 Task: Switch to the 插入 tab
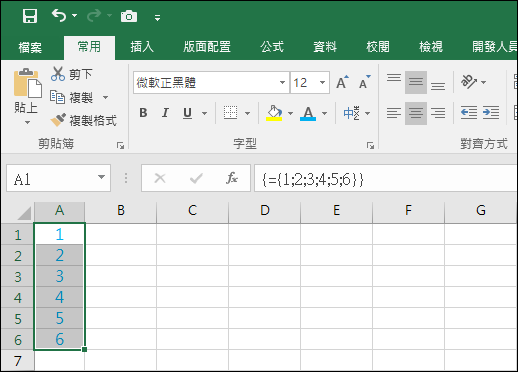tap(142, 47)
